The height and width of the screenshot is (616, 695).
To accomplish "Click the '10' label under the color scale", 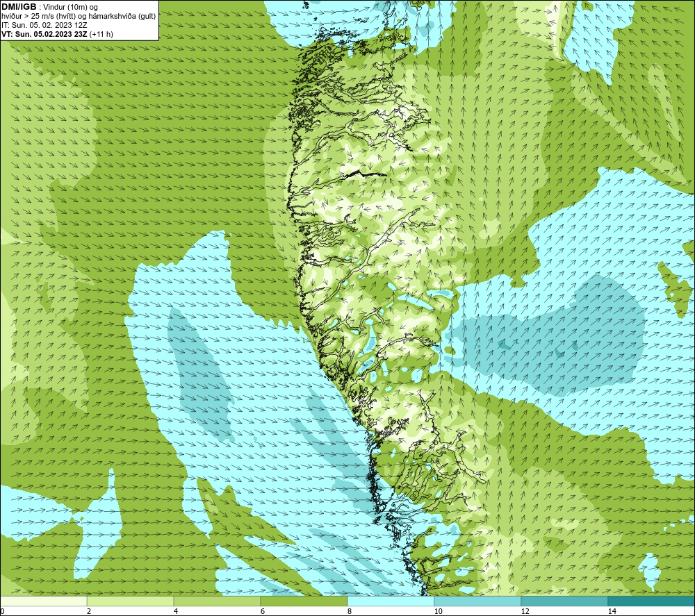I will (439, 611).
